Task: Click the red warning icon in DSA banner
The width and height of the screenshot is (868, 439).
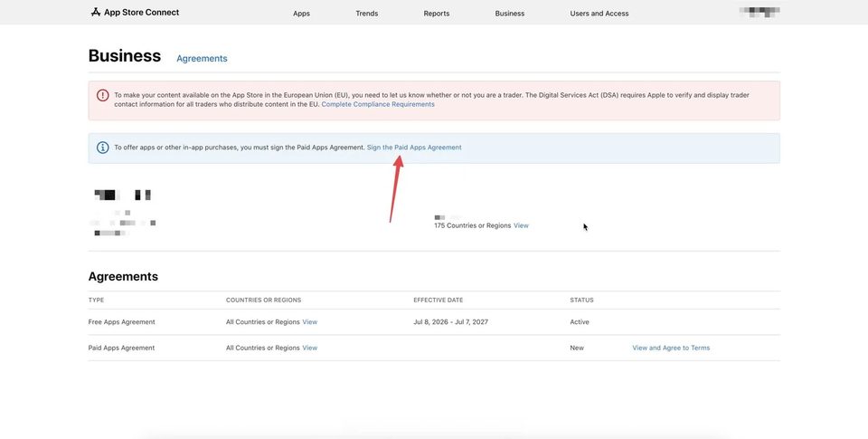Action: pos(102,95)
